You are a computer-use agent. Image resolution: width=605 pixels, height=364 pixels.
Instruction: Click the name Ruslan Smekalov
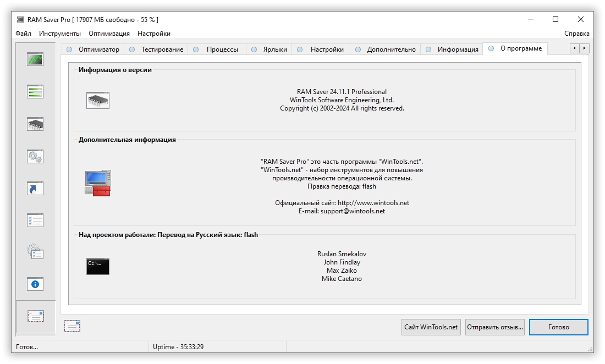[342, 253]
